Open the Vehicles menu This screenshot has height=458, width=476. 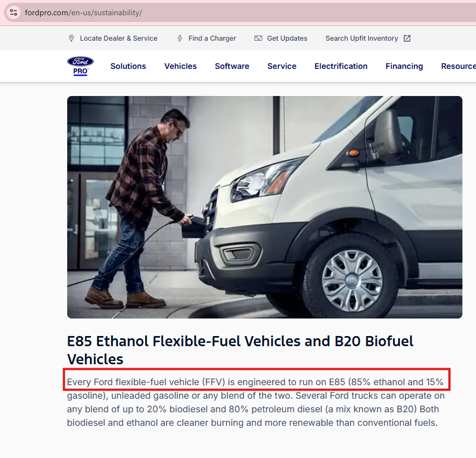pos(180,66)
